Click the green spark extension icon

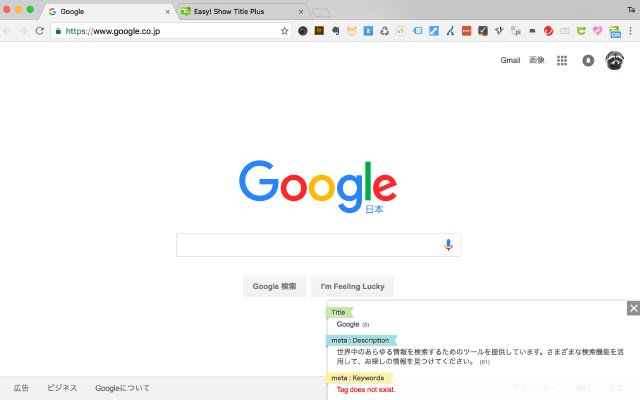click(x=499, y=31)
